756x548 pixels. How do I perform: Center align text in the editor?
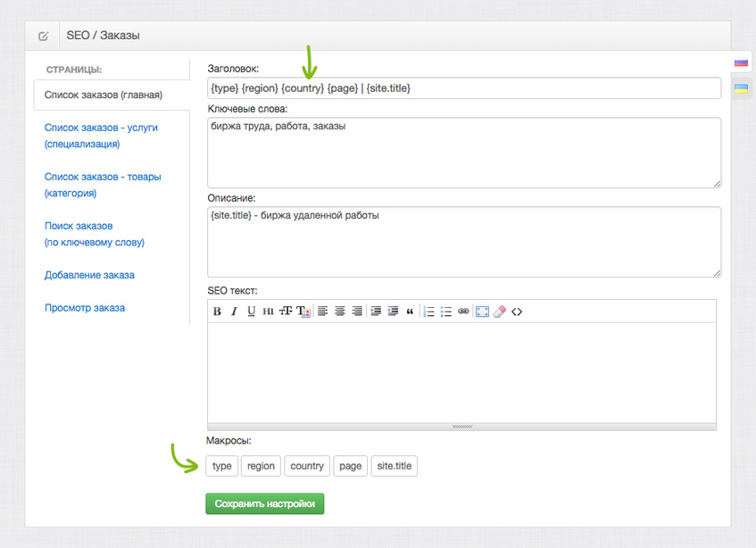coord(340,311)
